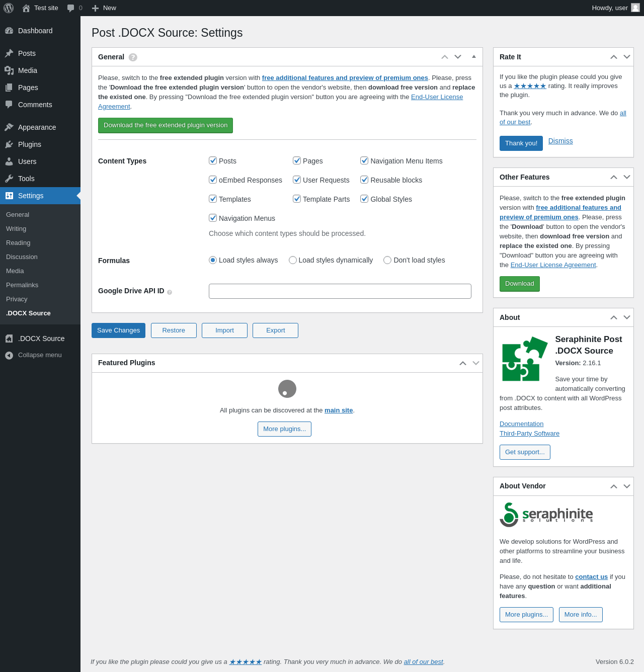Open Comments in the admin sidebar
Viewport: 644px width, 672px height.
(x=40, y=105)
